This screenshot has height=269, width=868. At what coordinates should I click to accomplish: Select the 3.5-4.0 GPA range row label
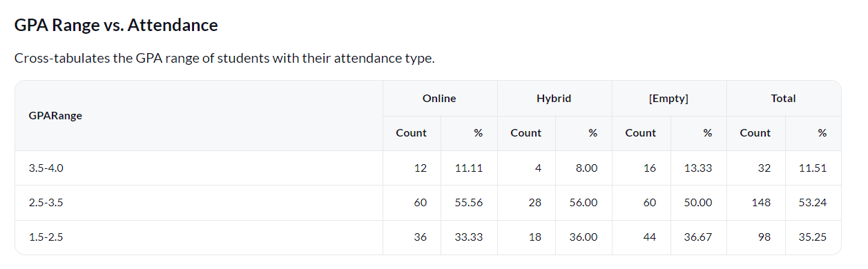point(46,168)
